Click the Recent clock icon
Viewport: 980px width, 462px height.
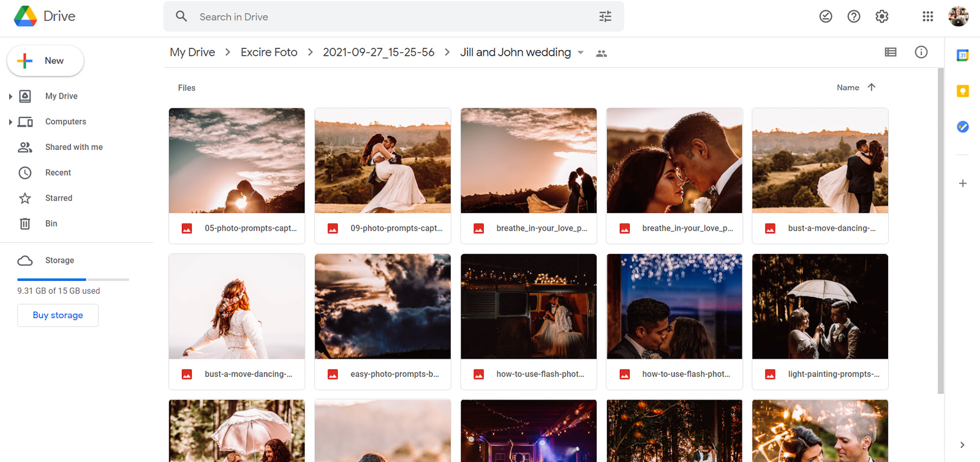[25, 173]
